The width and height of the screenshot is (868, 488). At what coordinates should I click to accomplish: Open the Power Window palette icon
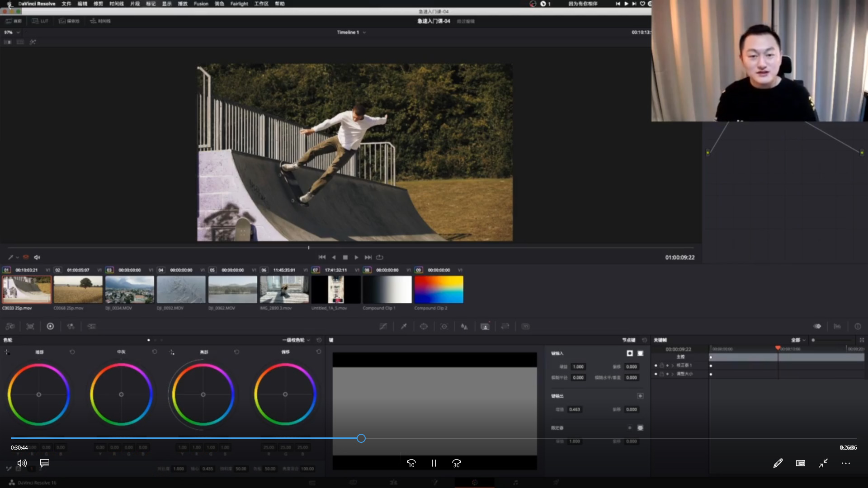click(424, 326)
